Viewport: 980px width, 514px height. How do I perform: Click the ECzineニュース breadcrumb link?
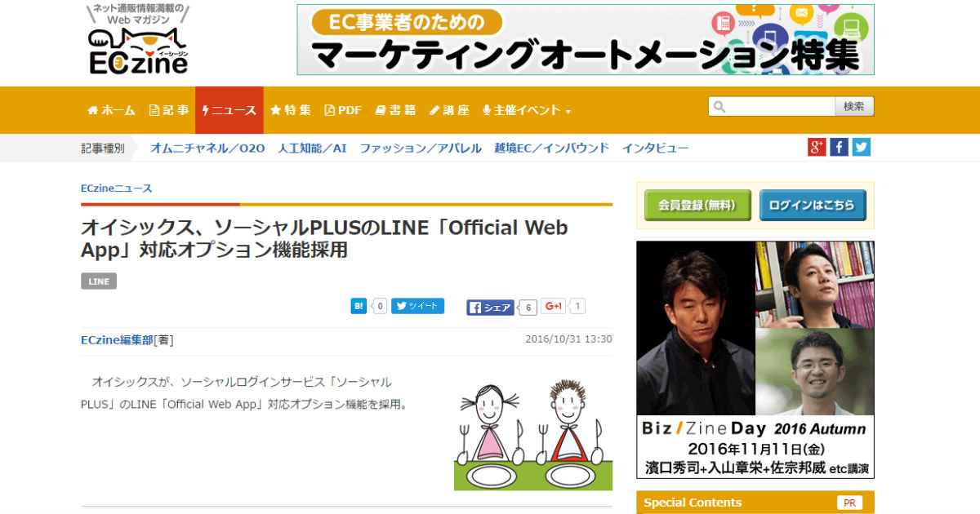coord(116,188)
